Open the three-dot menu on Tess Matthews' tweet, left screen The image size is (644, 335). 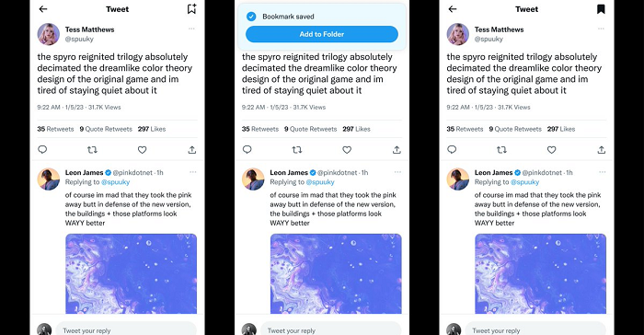coord(191,29)
